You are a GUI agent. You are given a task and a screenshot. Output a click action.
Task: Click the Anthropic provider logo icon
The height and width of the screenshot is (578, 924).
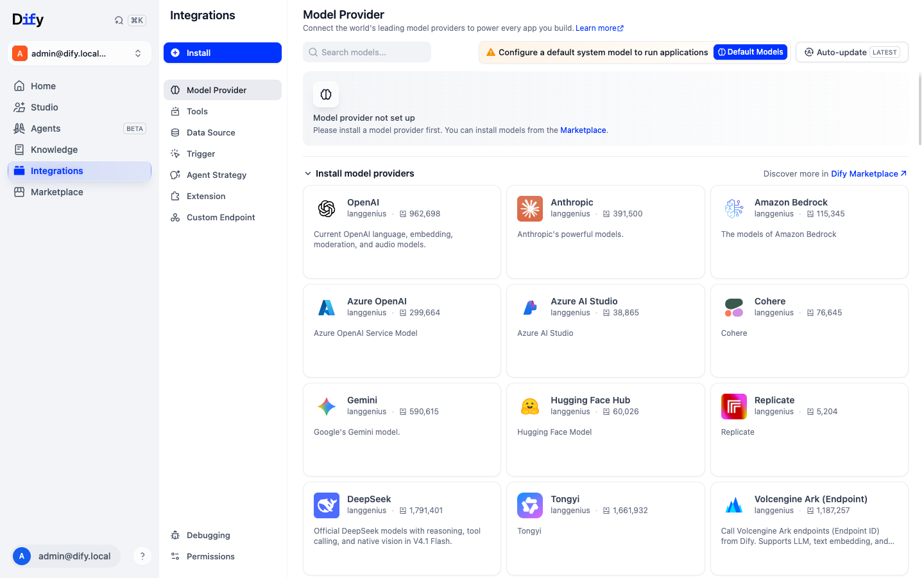pos(530,209)
